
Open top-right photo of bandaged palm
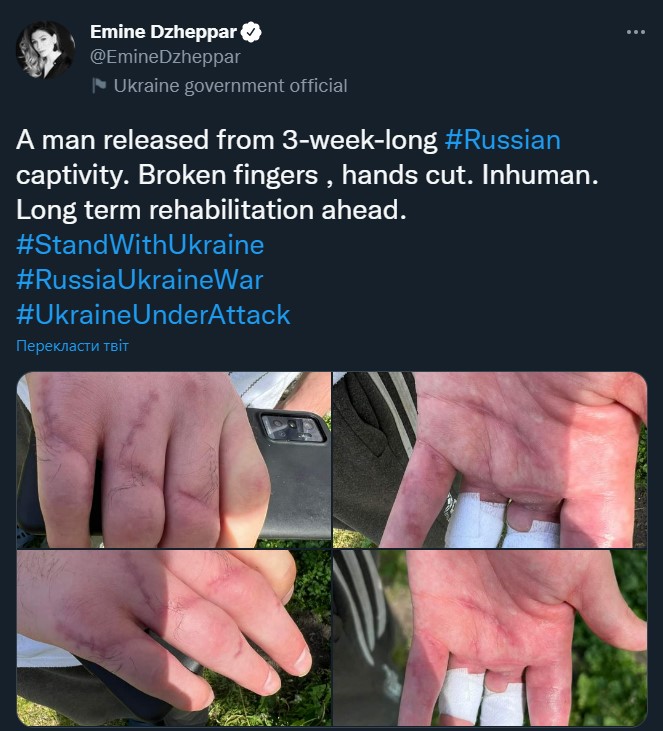[490, 460]
